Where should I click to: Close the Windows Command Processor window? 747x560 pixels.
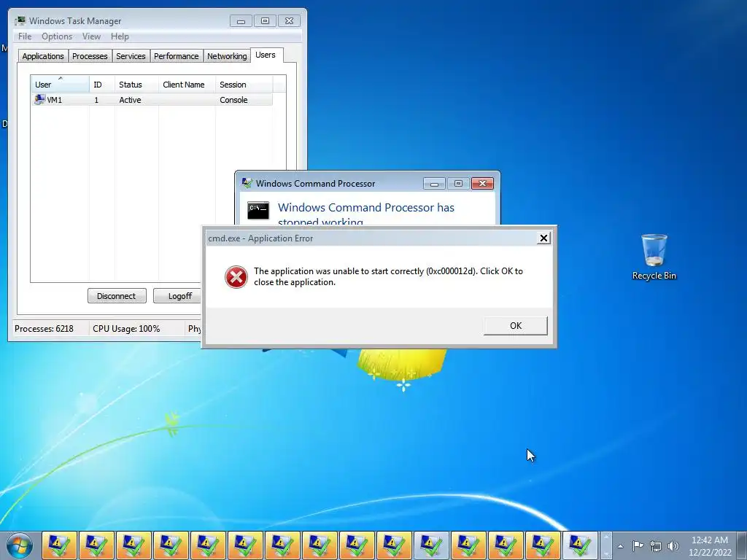point(482,183)
